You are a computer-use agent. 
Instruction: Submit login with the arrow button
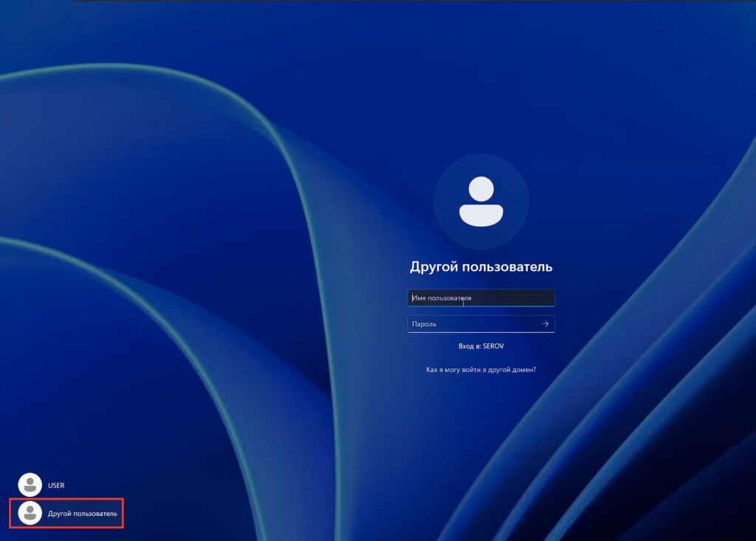[546, 324]
